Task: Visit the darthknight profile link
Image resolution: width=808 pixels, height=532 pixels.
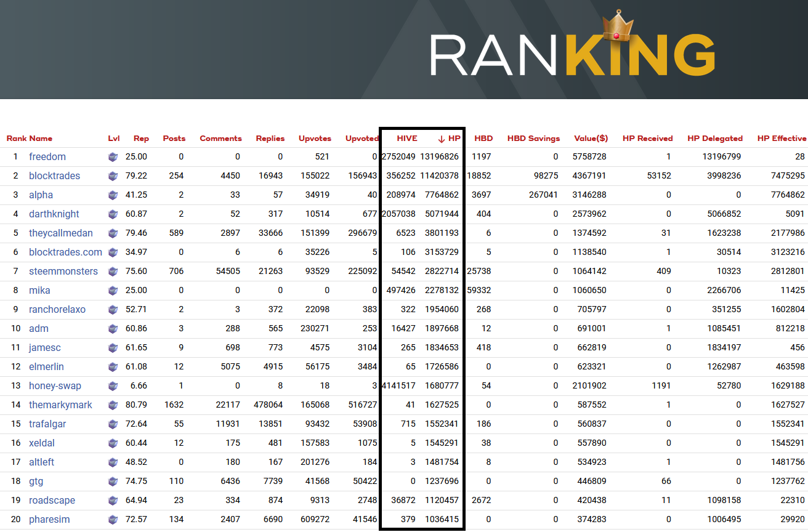Action: (54, 214)
